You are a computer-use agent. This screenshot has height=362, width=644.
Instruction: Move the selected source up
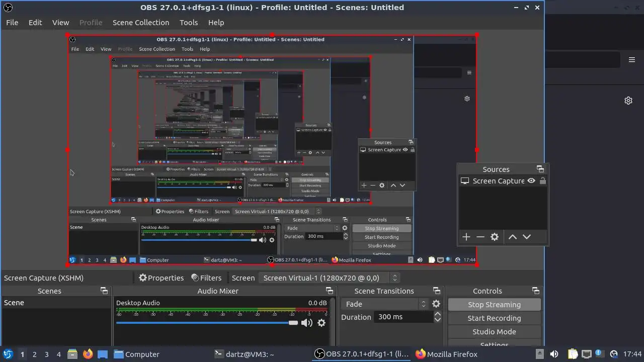512,237
